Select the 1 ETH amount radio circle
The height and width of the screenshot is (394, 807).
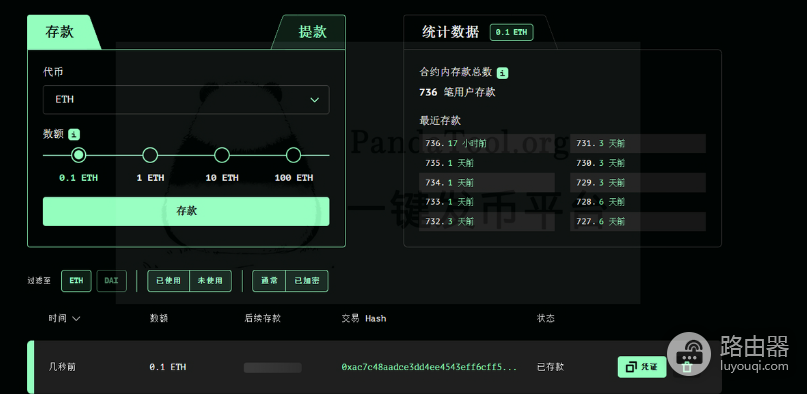(x=150, y=155)
